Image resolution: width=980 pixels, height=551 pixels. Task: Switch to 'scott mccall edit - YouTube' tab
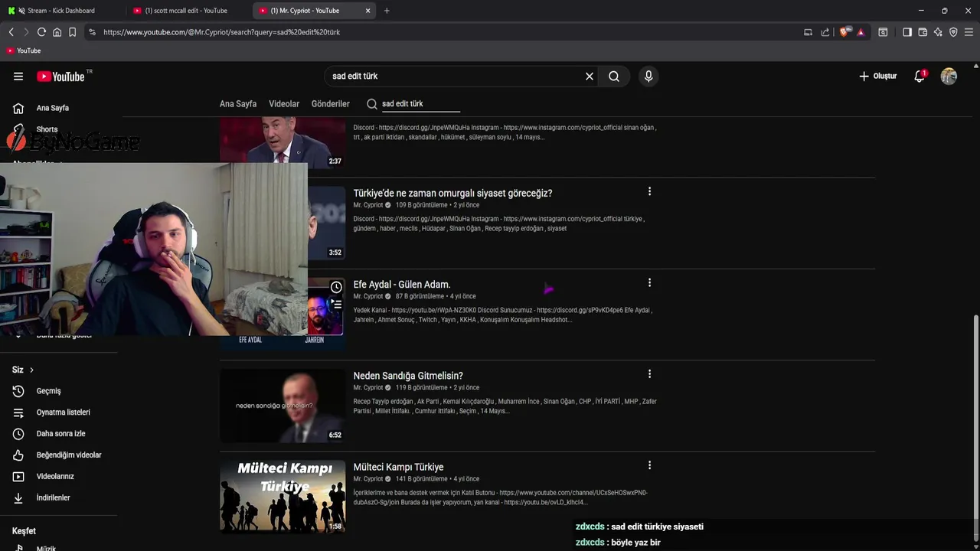tap(188, 11)
